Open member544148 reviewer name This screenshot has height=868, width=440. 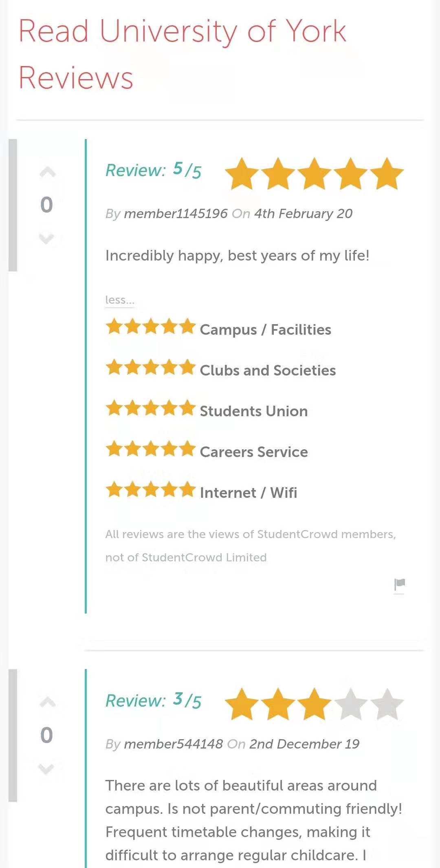coord(173,744)
